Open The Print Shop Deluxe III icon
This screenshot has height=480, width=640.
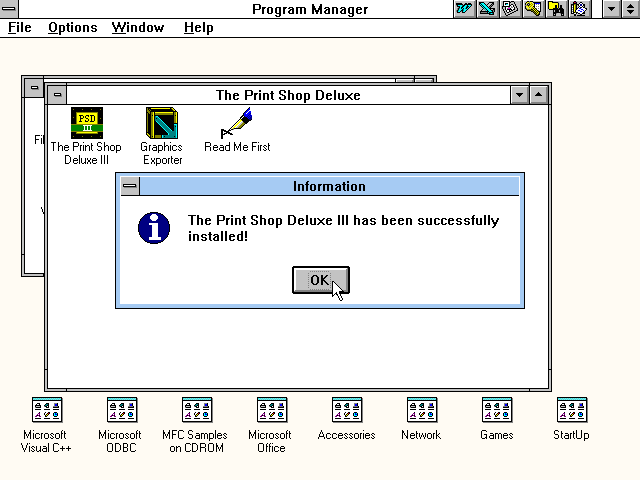pos(86,123)
